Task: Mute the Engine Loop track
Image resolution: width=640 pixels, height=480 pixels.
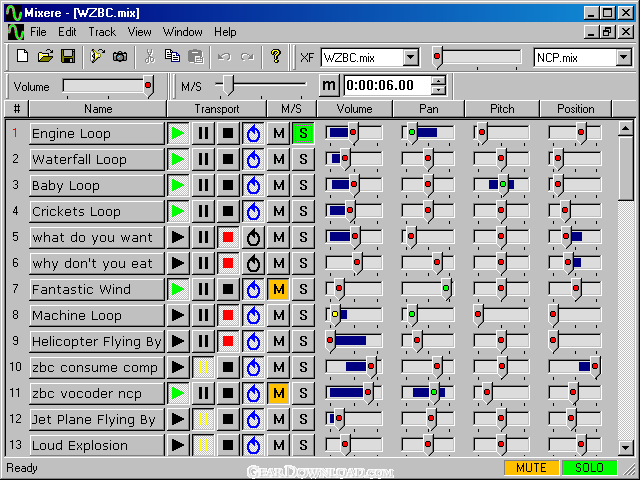Action: pyautogui.click(x=279, y=133)
